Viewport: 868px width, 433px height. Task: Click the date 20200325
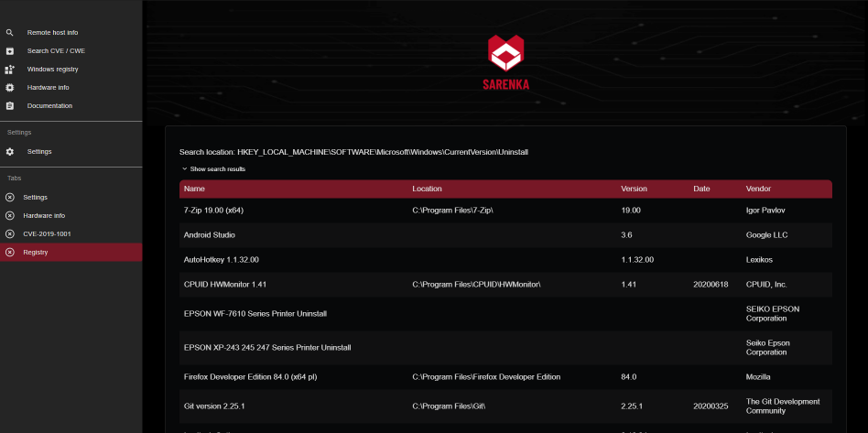point(711,406)
